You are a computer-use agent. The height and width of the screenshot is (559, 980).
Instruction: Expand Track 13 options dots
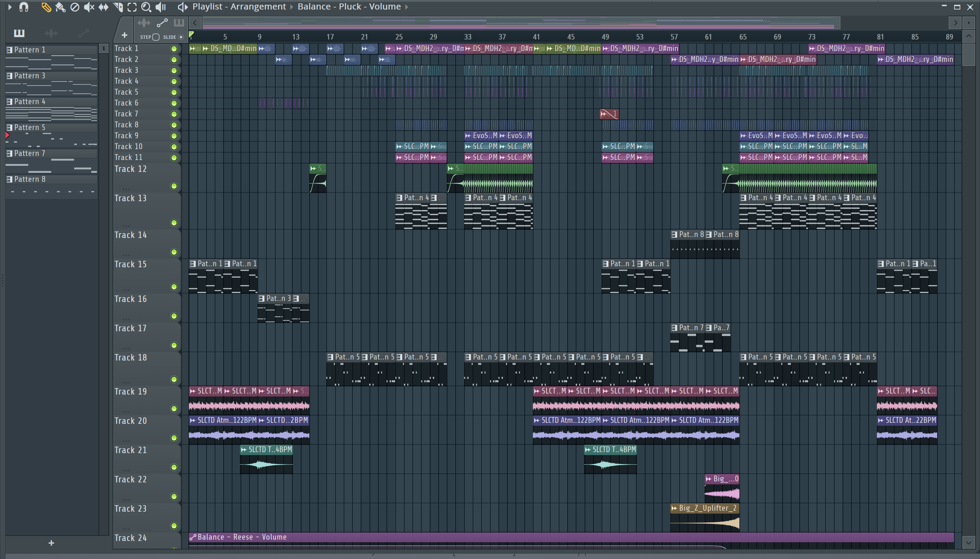pos(126,226)
